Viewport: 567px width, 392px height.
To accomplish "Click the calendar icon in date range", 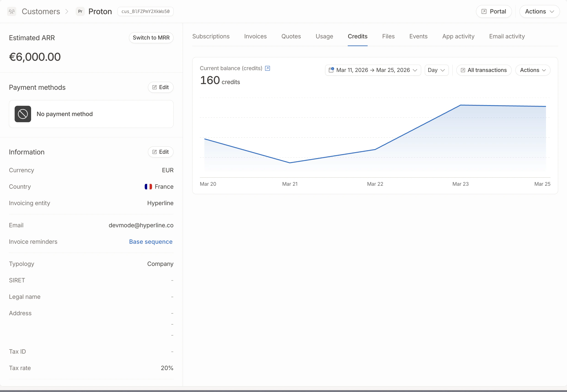I will click(331, 70).
